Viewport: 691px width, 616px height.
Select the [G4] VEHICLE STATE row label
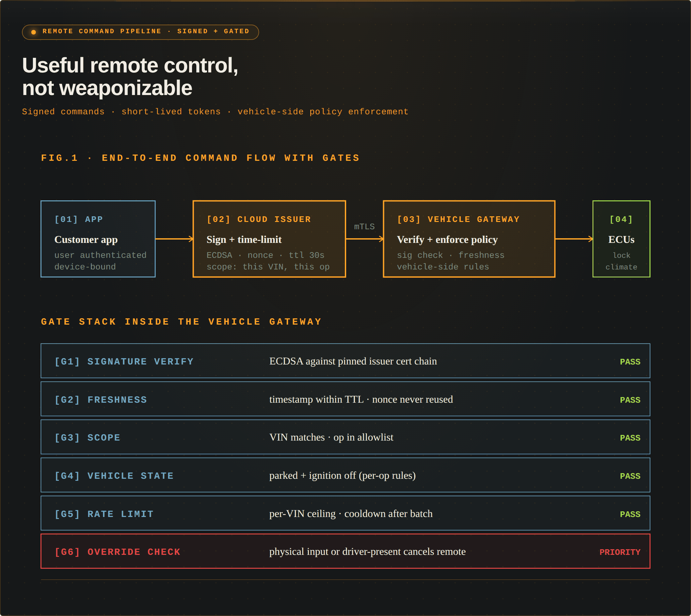[x=114, y=476]
